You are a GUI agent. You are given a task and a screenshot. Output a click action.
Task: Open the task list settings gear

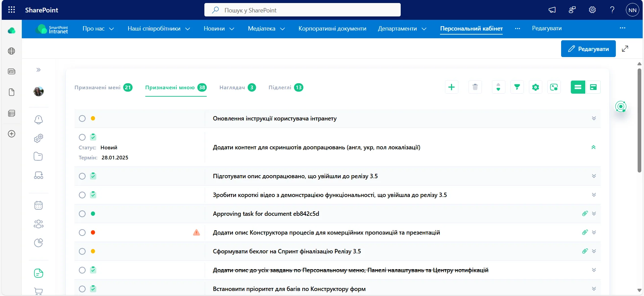[x=536, y=87]
